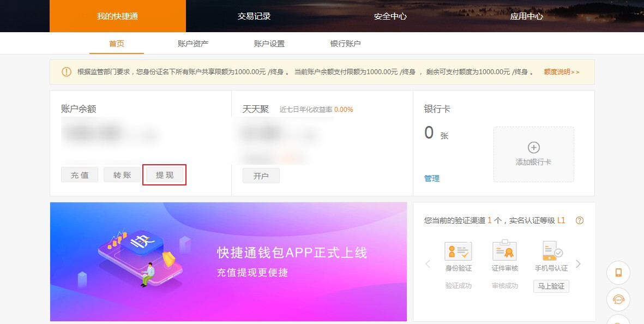Screen dimensions: 644x324
Task: Show next verification channels with the right arrow
Action: coord(578,263)
